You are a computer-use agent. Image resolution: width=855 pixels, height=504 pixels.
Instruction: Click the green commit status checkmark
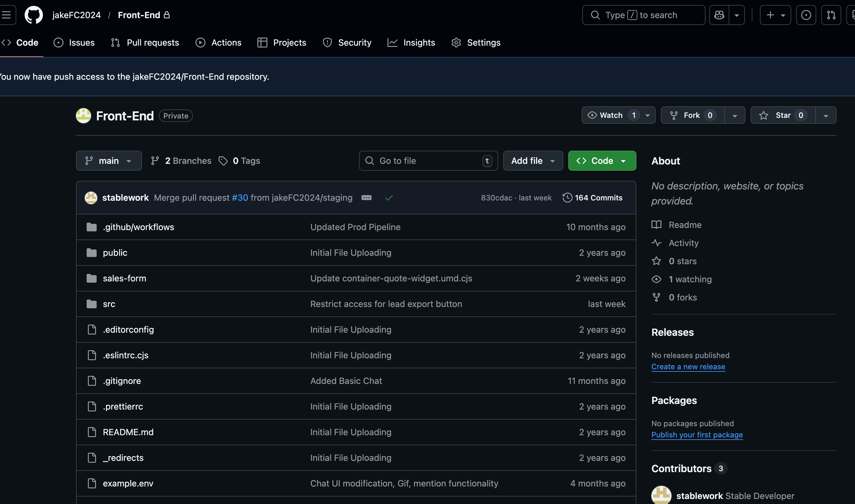pos(389,197)
